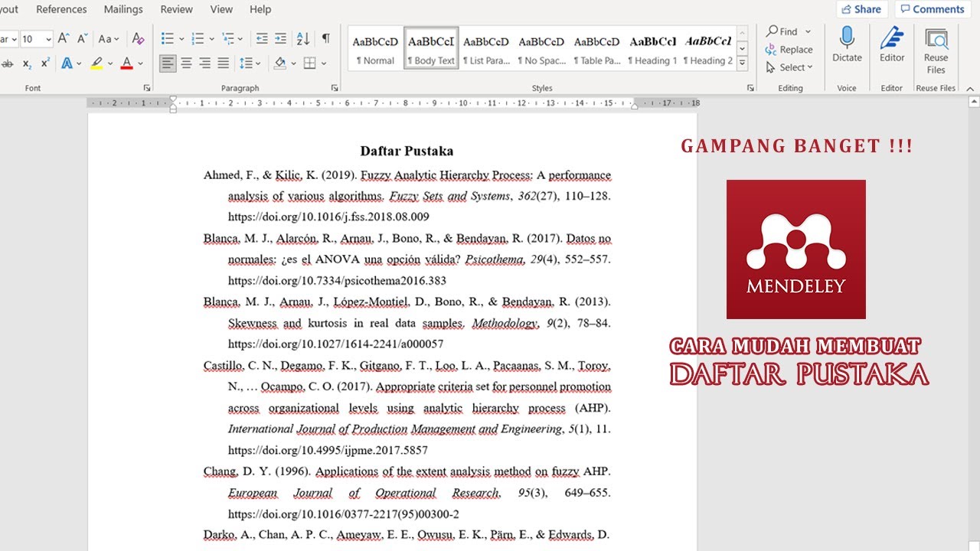Apply Heading 2 style
The width and height of the screenshot is (980, 551).
coord(707,49)
